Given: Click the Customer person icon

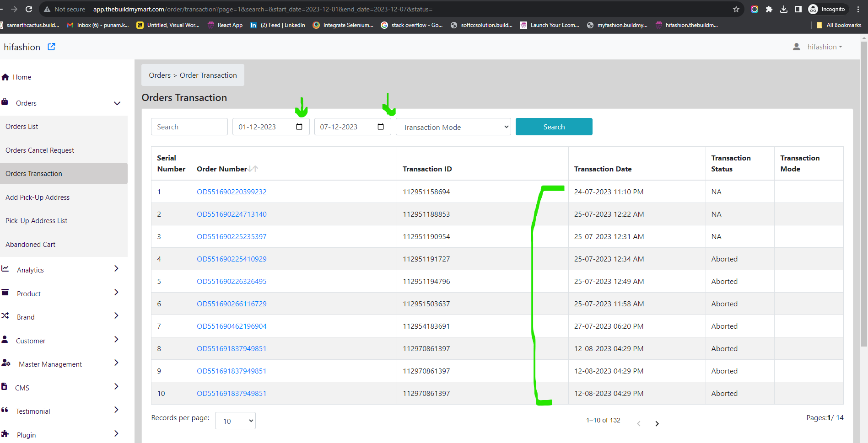Looking at the screenshot, I should click(5, 339).
